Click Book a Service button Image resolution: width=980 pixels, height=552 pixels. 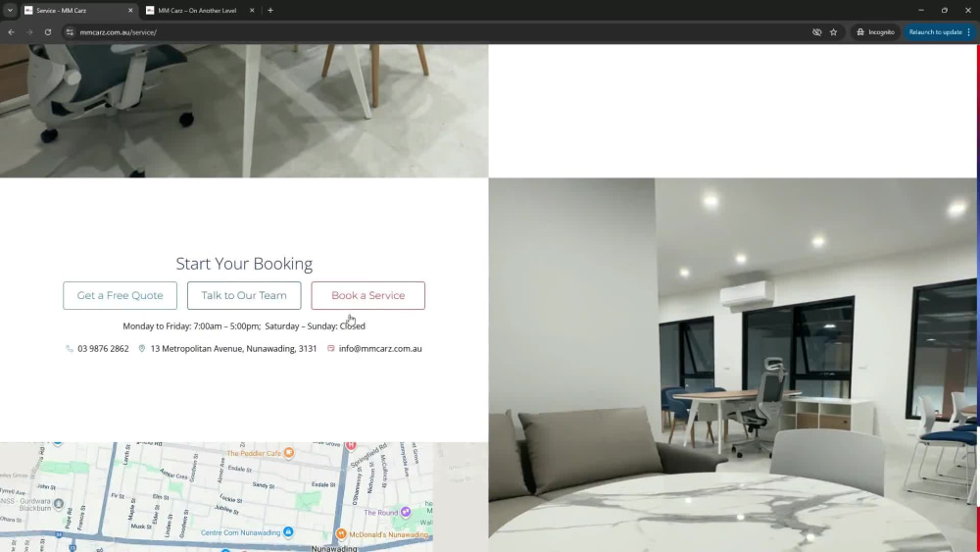[x=368, y=296]
